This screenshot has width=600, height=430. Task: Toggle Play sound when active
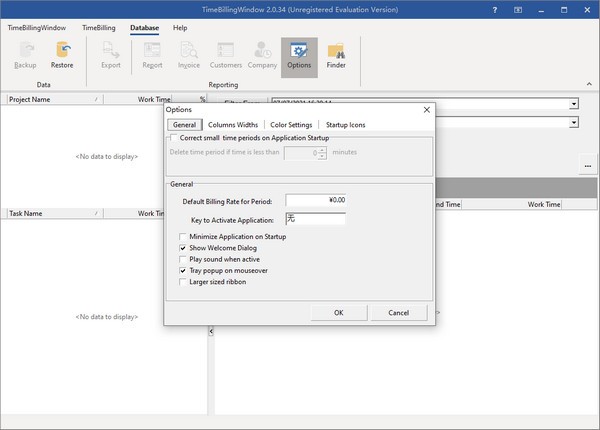(182, 259)
